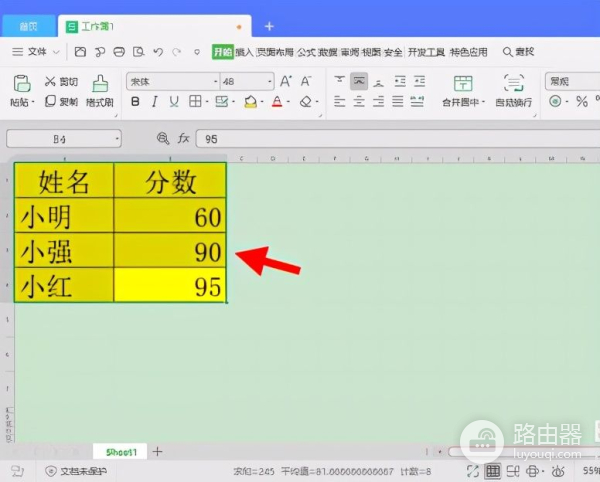Open Print Preview from quick access toolbar
The height and width of the screenshot is (482, 600).
pos(138,52)
